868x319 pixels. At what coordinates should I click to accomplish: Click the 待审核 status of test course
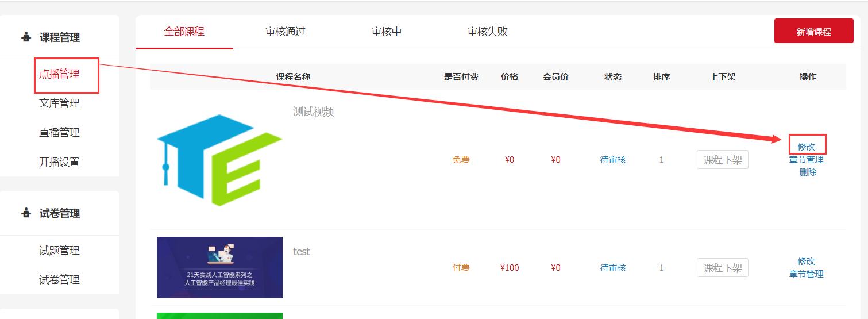[x=613, y=268]
